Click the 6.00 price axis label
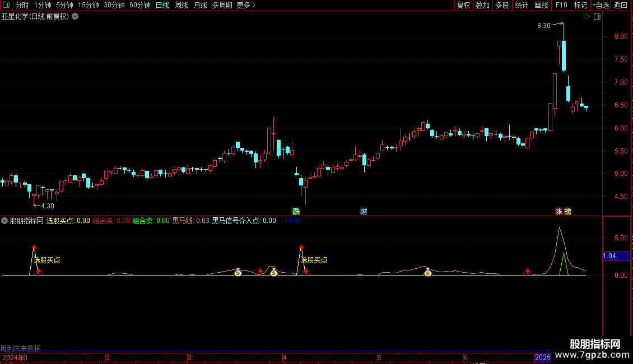The width and height of the screenshot is (633, 364). tap(621, 128)
